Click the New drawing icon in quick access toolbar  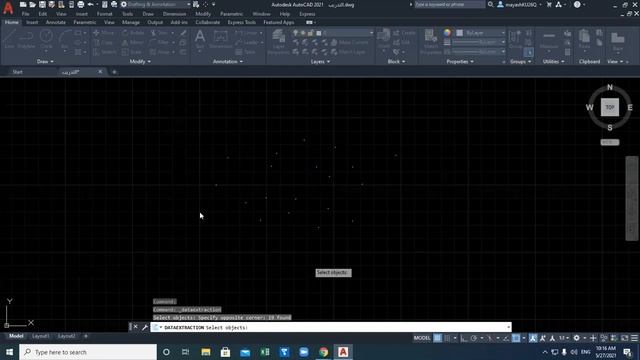point(23,4)
